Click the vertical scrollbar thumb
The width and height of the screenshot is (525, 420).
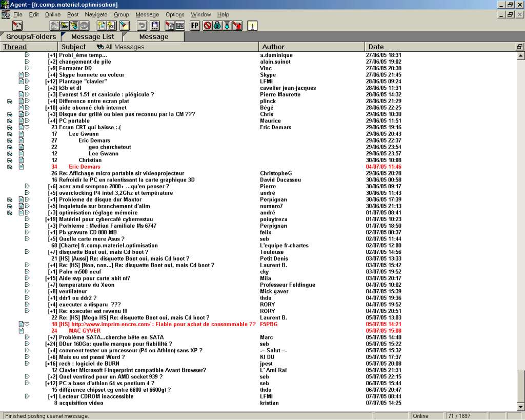tap(521, 387)
